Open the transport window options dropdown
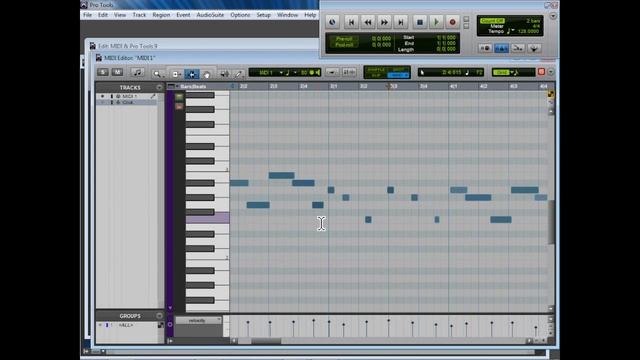 click(x=553, y=16)
